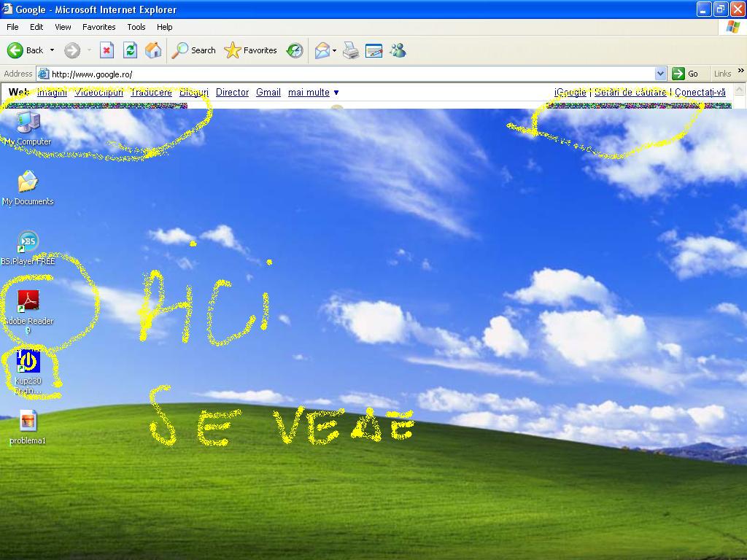
Task: Open the Director link
Action: coord(232,93)
